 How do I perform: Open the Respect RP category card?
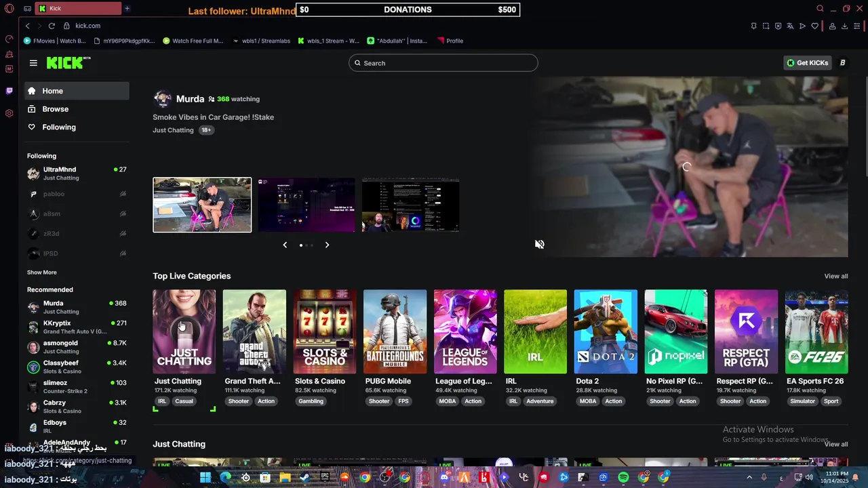pyautogui.click(x=746, y=332)
